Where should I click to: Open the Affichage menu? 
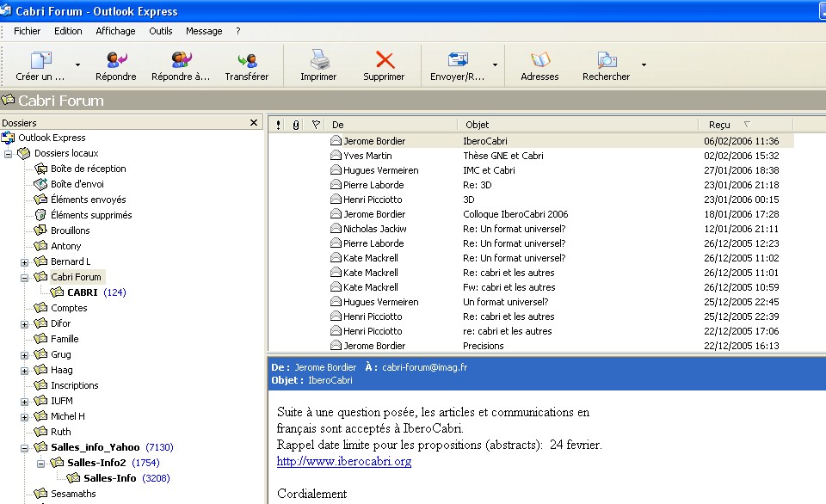[x=115, y=31]
